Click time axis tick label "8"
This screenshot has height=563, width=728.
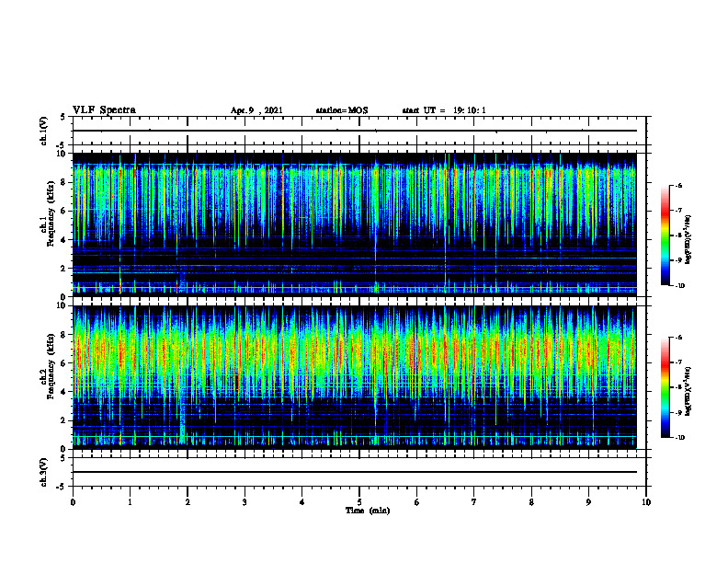(x=531, y=502)
